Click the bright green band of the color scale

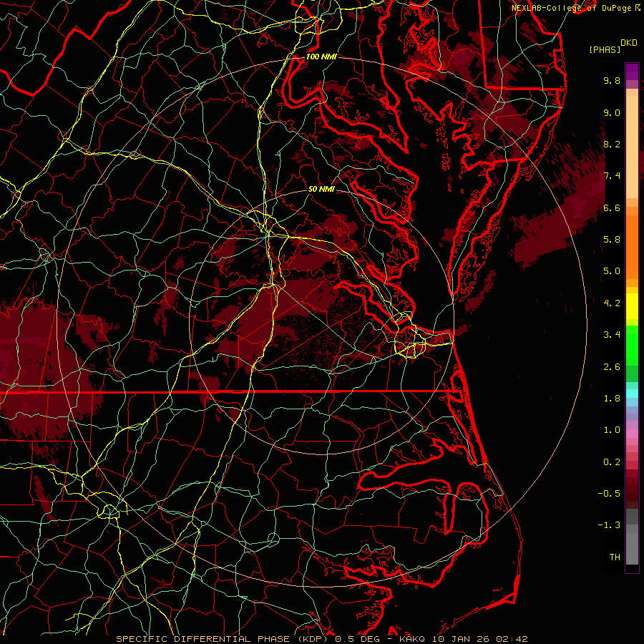tap(632, 345)
